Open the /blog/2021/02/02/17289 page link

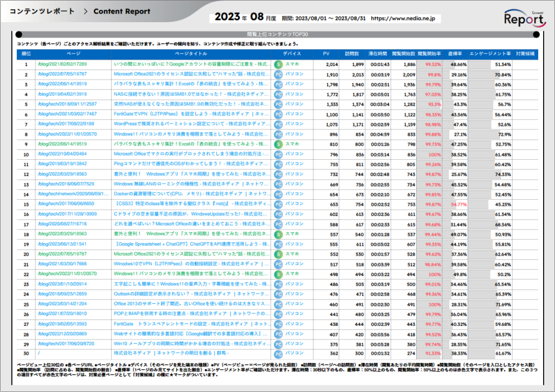point(62,64)
